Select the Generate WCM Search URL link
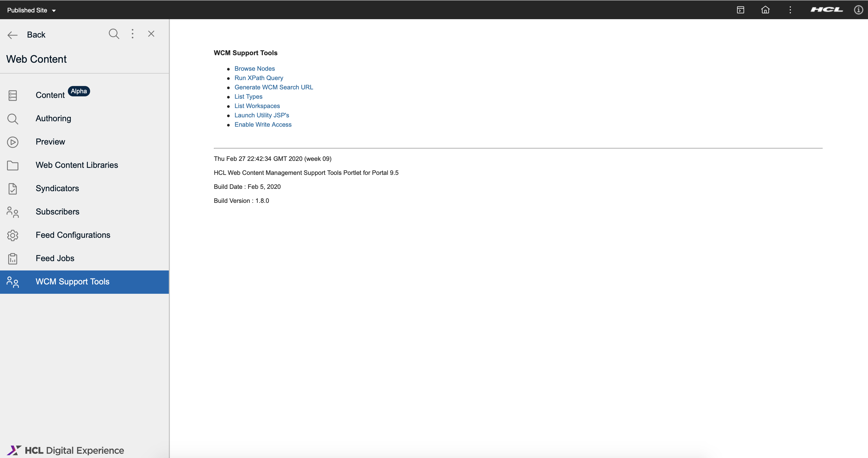This screenshot has width=868, height=458. pyautogui.click(x=274, y=87)
